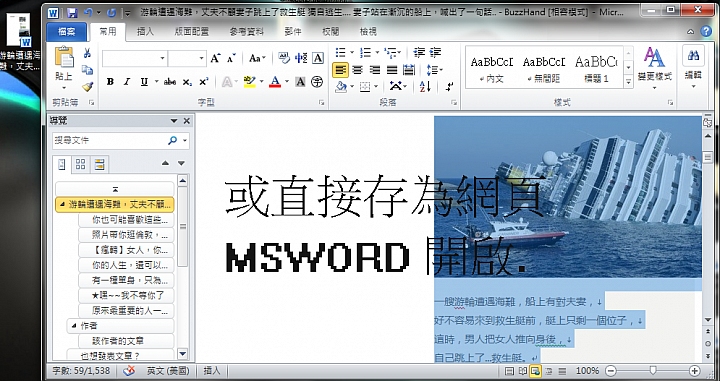Click the Undo arrow in title bar
The width and height of the screenshot is (720, 381).
(x=89, y=12)
